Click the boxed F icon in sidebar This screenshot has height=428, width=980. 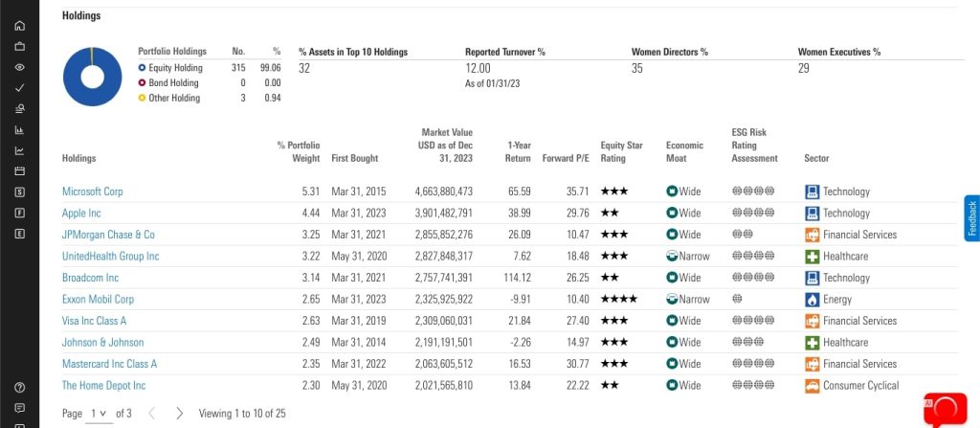tap(20, 214)
